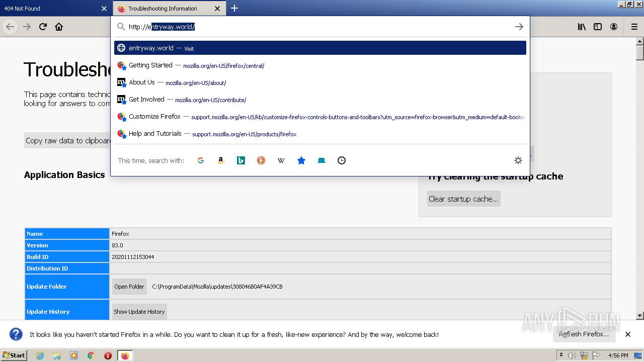Viewport: 644px width, 362px height.
Task: Open the media player taskbar icon
Action: pos(74,355)
